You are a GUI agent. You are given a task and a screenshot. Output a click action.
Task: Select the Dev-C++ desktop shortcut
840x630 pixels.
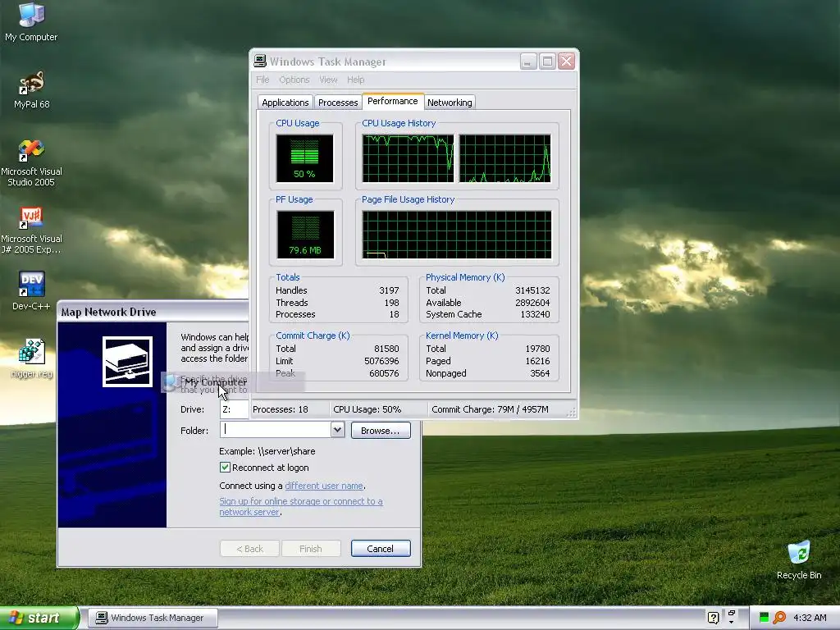(x=31, y=291)
